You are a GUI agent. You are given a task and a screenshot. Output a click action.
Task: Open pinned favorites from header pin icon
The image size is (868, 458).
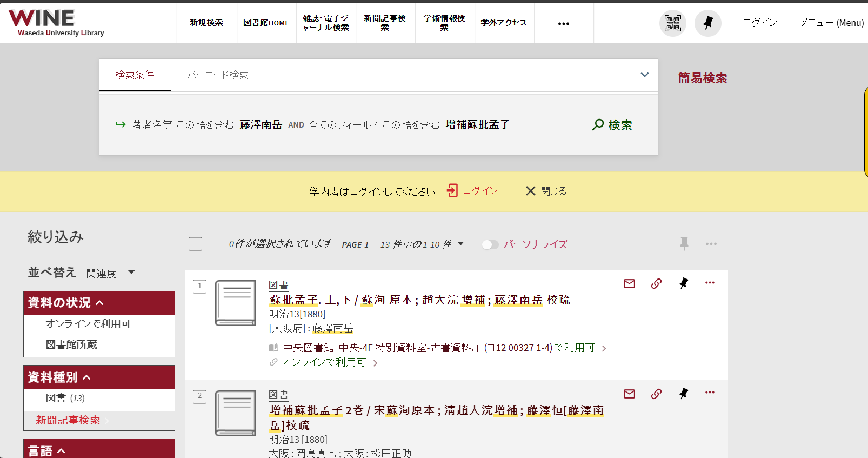707,23
